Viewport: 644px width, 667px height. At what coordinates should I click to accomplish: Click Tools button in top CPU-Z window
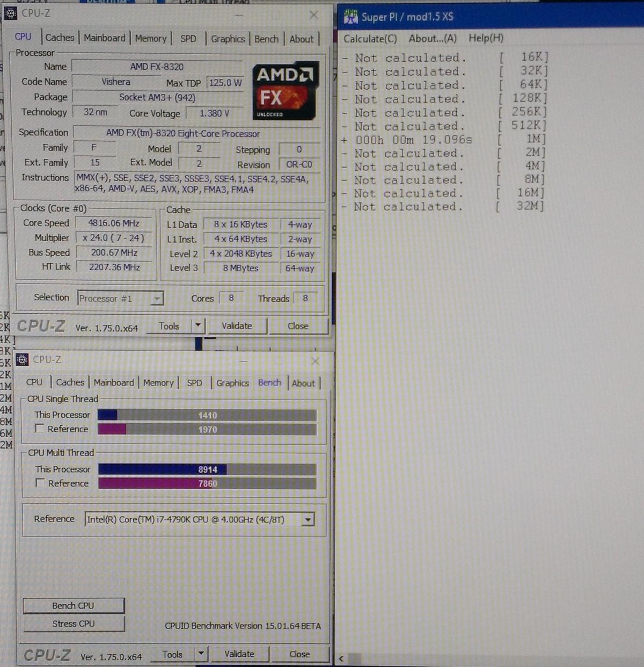click(x=169, y=326)
